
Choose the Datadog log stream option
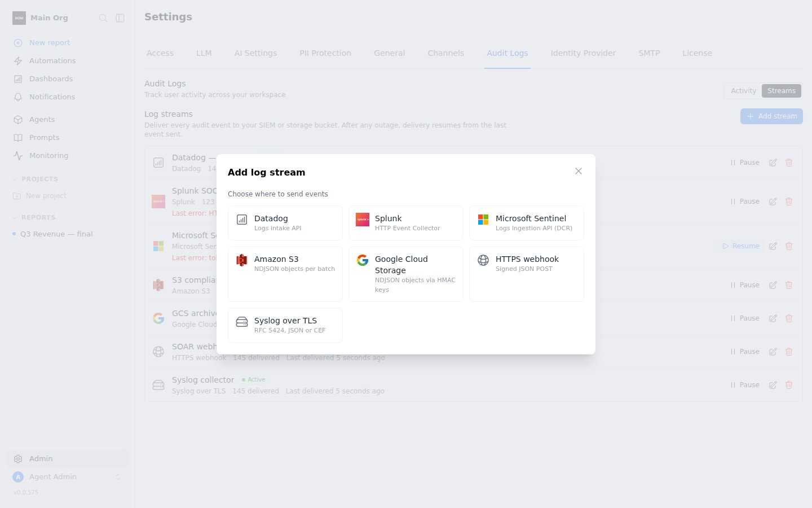(x=285, y=223)
